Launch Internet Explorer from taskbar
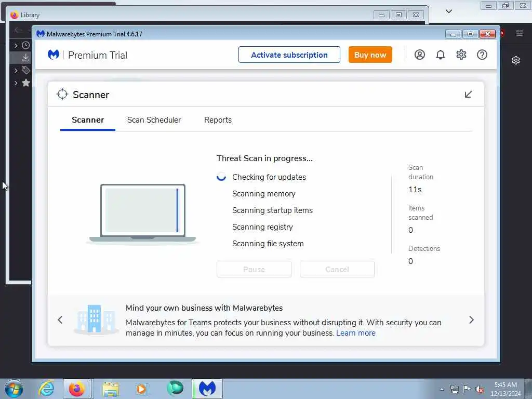 pos(46,389)
